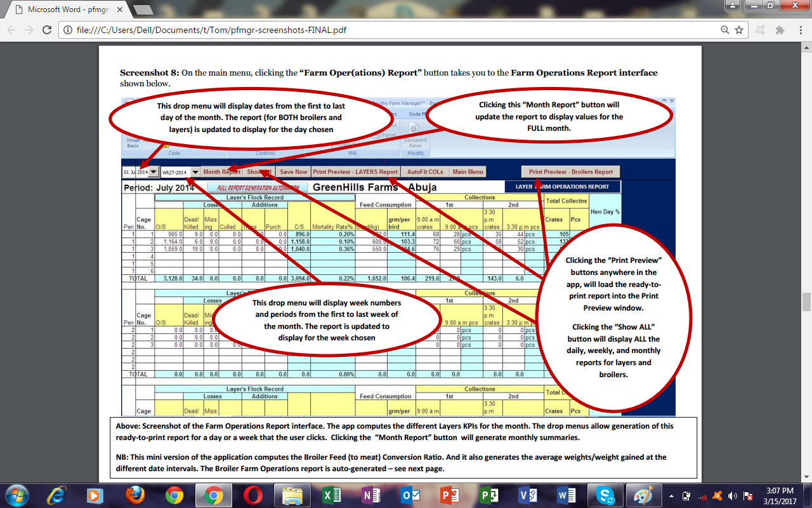Click the puzzle-piece extension icon
Image resolution: width=812 pixels, height=508 pixels.
click(780, 30)
